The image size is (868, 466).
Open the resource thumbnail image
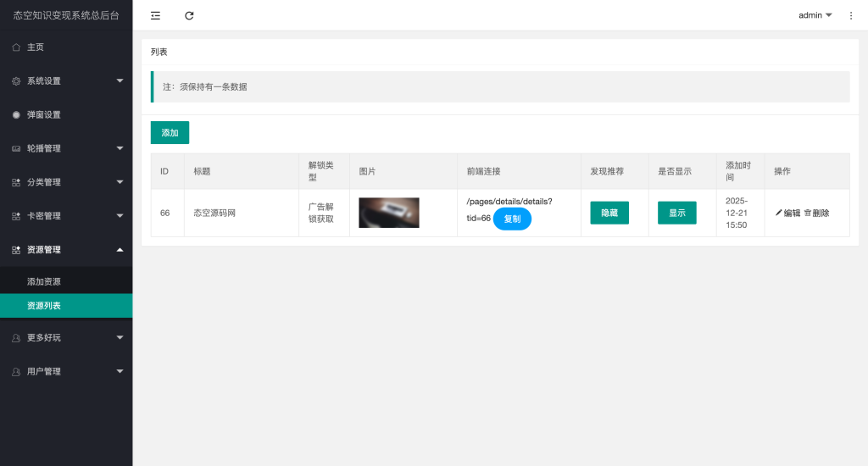[389, 213]
